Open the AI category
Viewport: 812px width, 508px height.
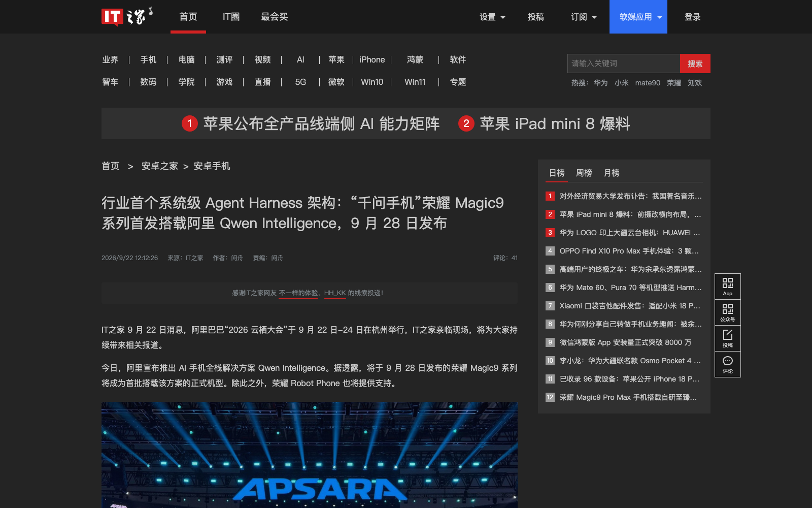300,59
